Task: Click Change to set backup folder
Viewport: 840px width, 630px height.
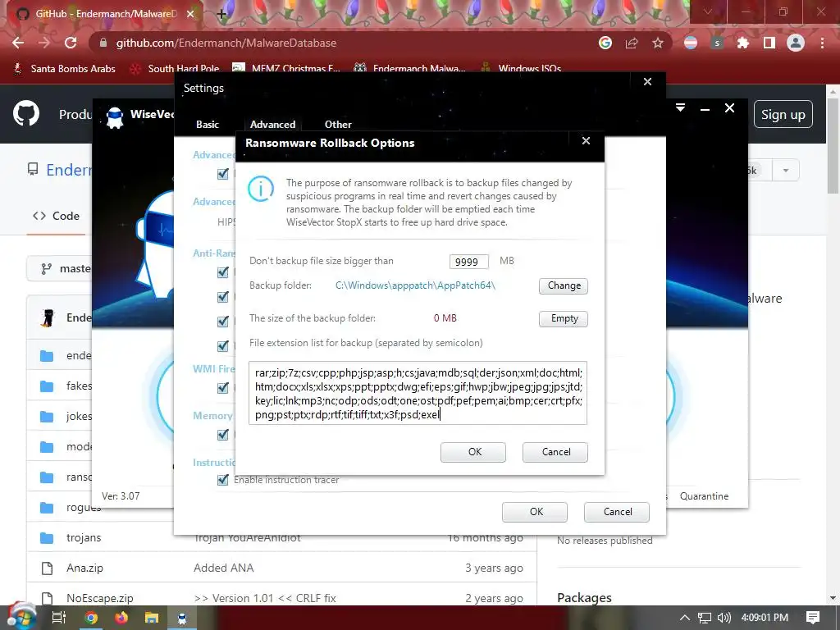Action: 564,286
